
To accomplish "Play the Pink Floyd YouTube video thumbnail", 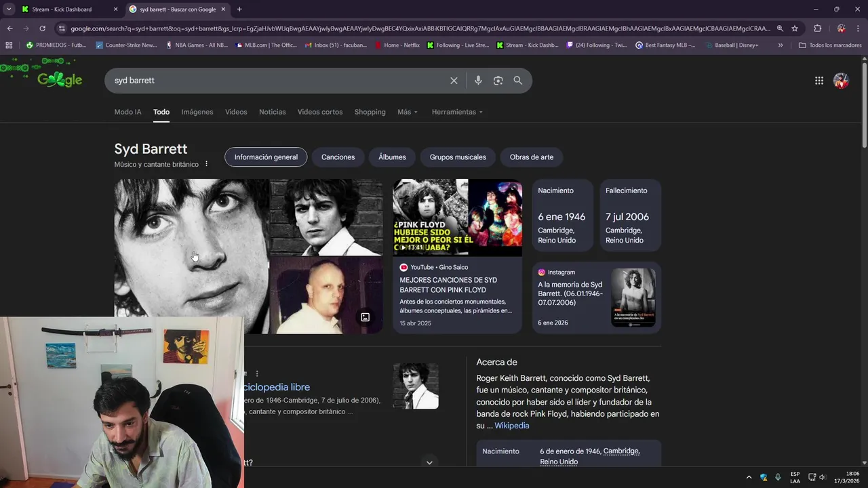I will tap(457, 218).
